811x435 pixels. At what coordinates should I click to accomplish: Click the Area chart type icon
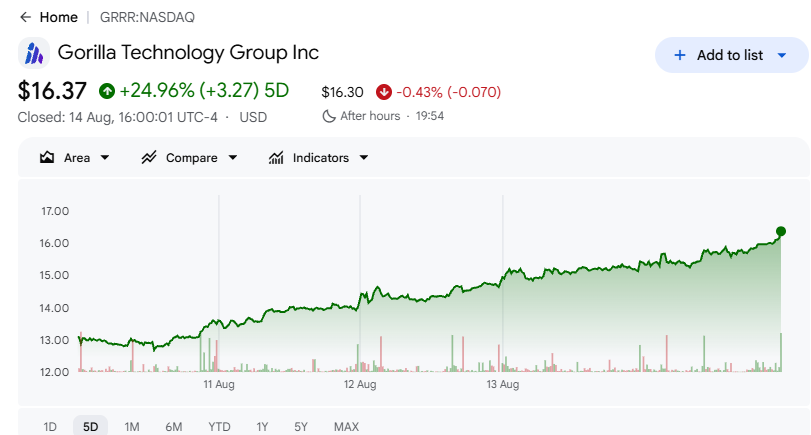pos(47,158)
